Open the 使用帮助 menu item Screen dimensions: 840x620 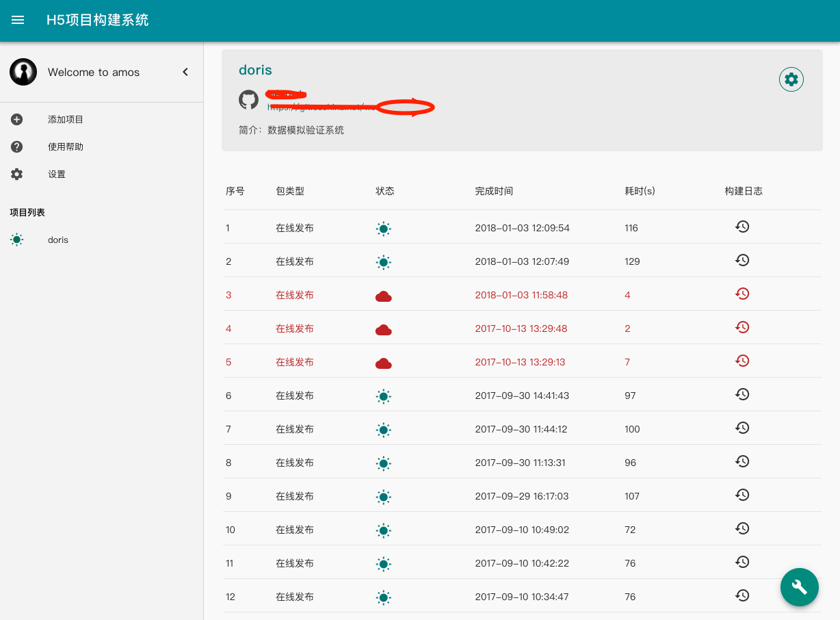click(66, 147)
